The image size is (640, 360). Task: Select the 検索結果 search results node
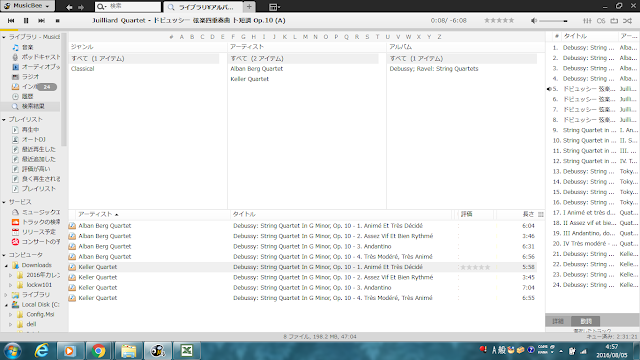29,106
